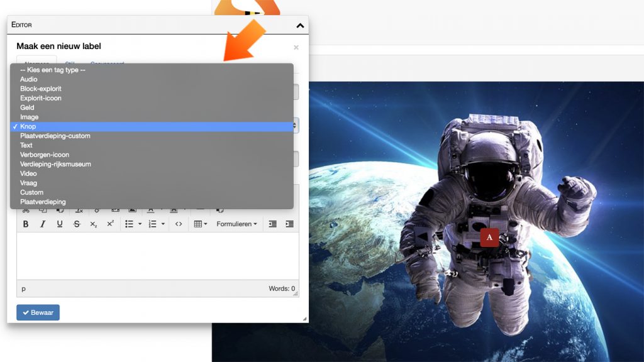Click inside the rich text editing area
Screen dimensions: 644x362
click(158, 256)
